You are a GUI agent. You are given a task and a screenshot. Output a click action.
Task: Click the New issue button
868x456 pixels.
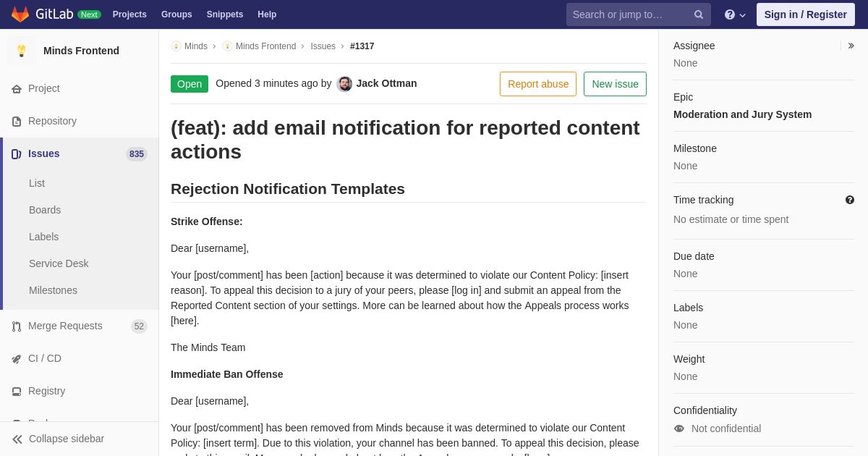point(615,84)
